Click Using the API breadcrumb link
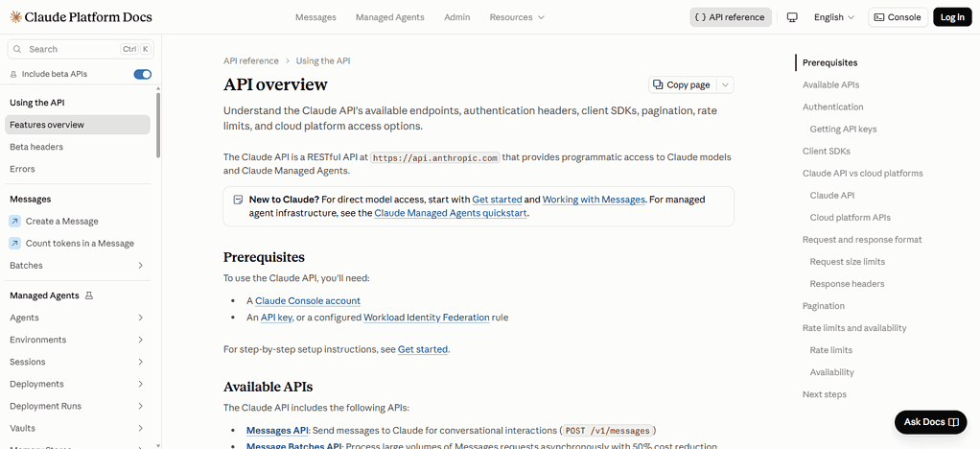 click(323, 60)
